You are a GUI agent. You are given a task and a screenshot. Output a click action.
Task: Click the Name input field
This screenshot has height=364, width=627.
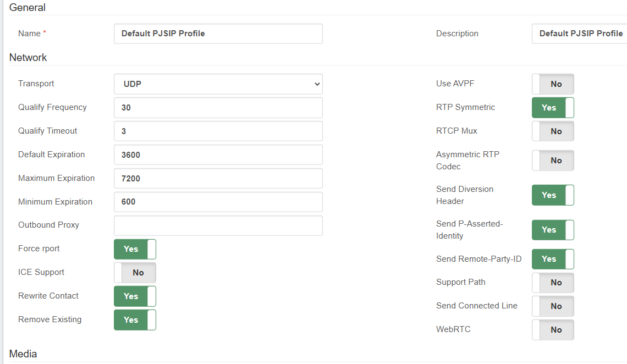pyautogui.click(x=218, y=34)
